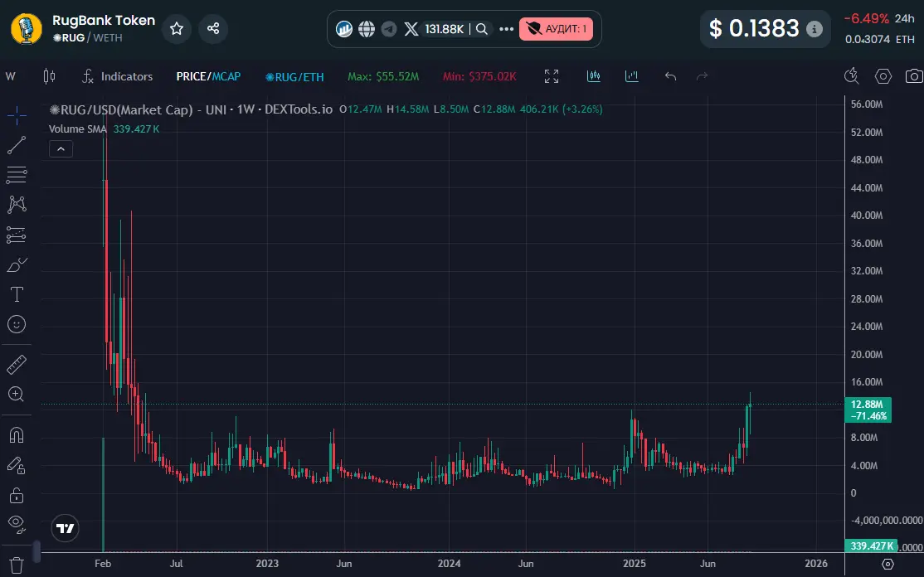924x577 pixels.
Task: Hide all drawings eye icon
Action: tap(17, 523)
